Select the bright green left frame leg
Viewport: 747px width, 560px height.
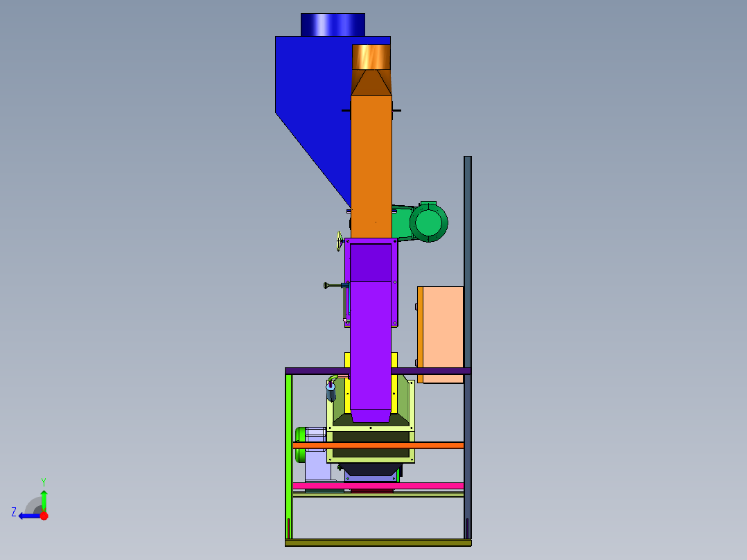coord(289,457)
